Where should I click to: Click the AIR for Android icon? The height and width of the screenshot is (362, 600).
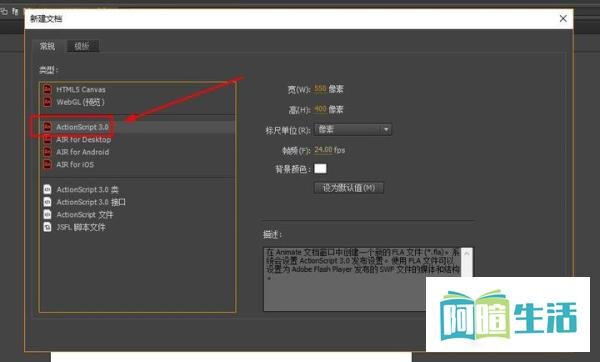coord(47,152)
